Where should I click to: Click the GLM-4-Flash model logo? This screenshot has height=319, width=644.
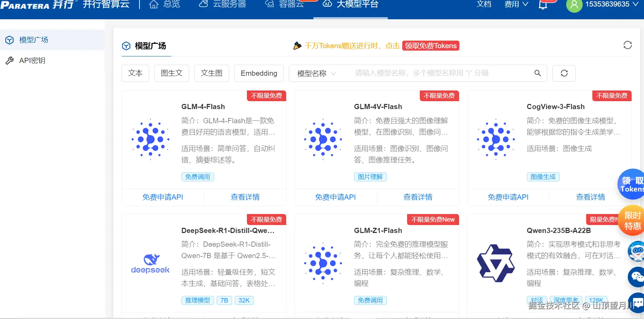pyautogui.click(x=150, y=139)
